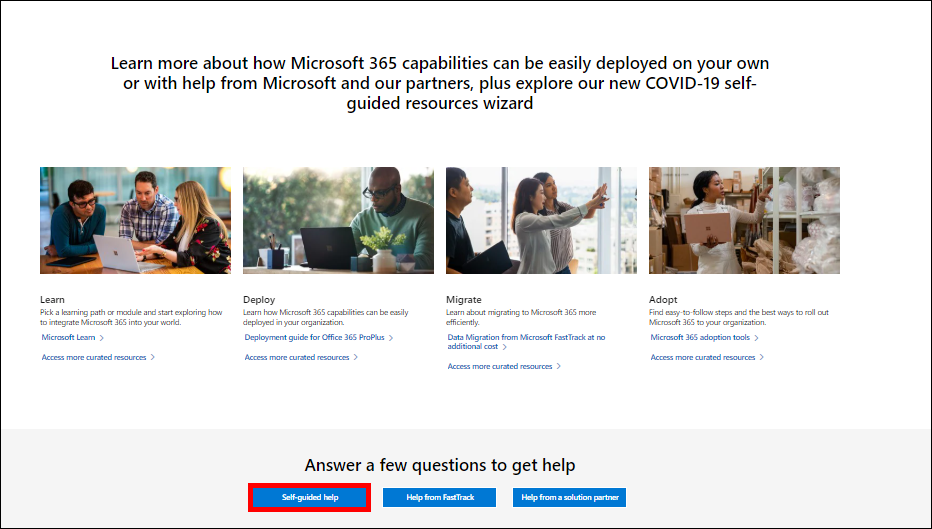Click the Deploy card photo of man at laptop
This screenshot has height=529, width=932.
(x=338, y=221)
